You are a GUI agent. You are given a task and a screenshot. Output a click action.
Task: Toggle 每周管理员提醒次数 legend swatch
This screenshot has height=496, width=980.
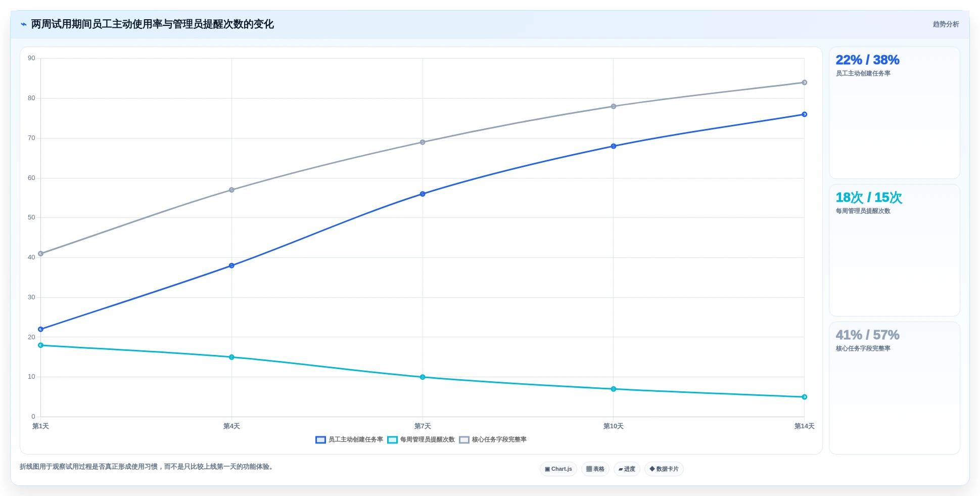pos(392,440)
